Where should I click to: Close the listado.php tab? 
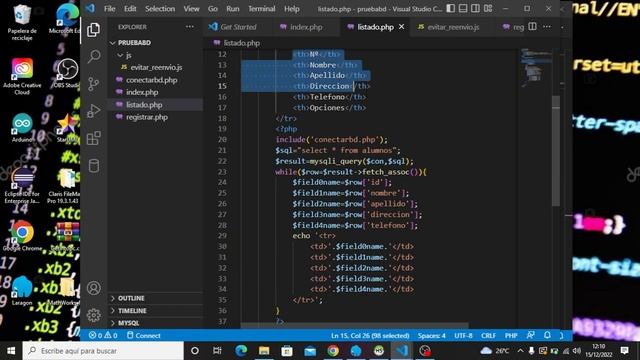click(x=402, y=27)
